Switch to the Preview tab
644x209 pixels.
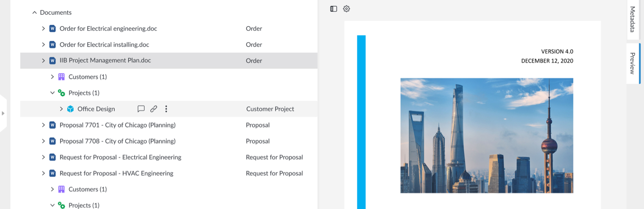click(632, 63)
